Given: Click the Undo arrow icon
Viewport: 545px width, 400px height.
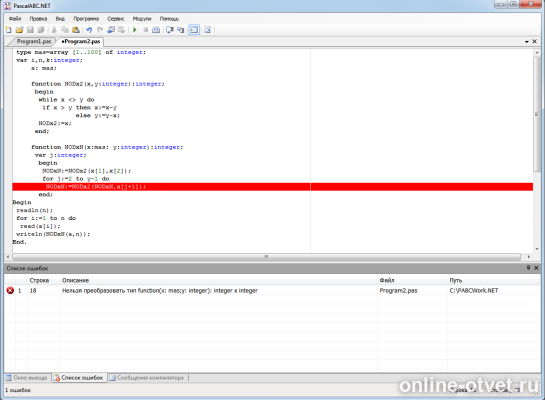Looking at the screenshot, I should [89, 30].
